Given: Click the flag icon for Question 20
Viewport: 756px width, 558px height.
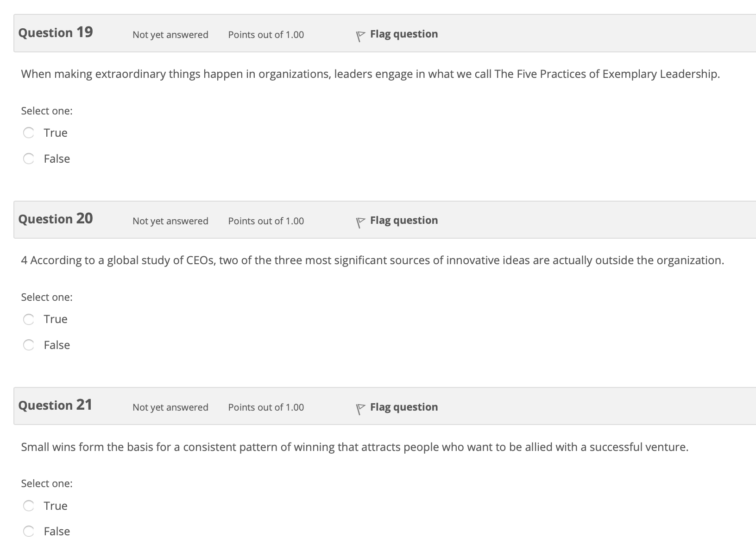Looking at the screenshot, I should [x=360, y=222].
